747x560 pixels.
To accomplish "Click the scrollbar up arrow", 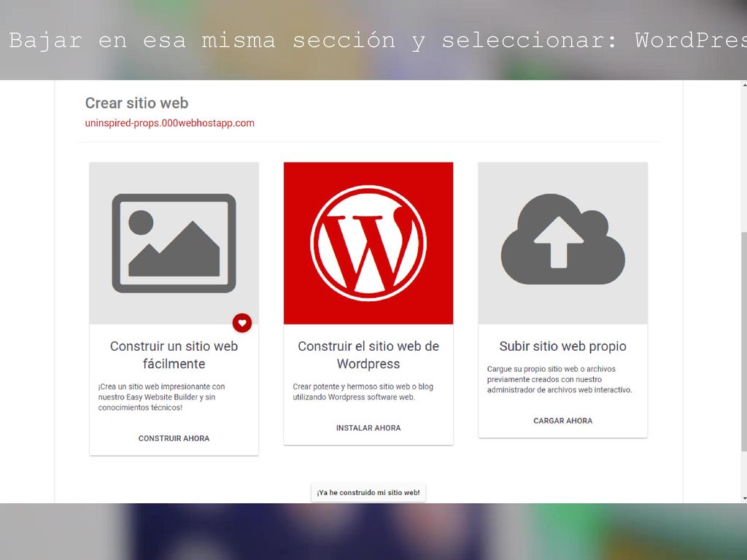I will (x=744, y=85).
